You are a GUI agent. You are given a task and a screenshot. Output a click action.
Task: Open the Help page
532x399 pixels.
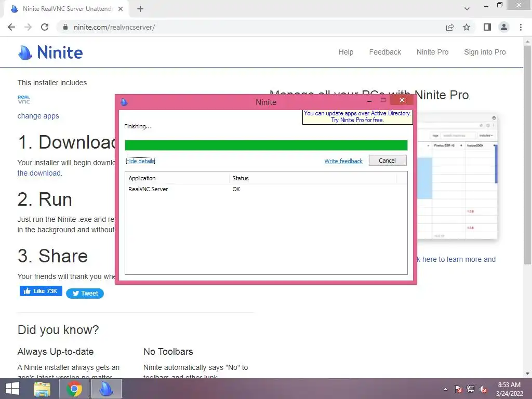pyautogui.click(x=345, y=52)
